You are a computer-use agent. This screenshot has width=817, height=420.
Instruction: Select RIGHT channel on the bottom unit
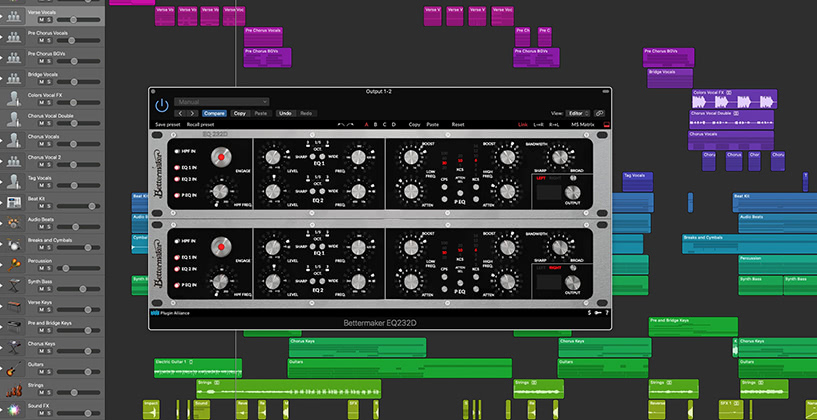click(x=555, y=267)
